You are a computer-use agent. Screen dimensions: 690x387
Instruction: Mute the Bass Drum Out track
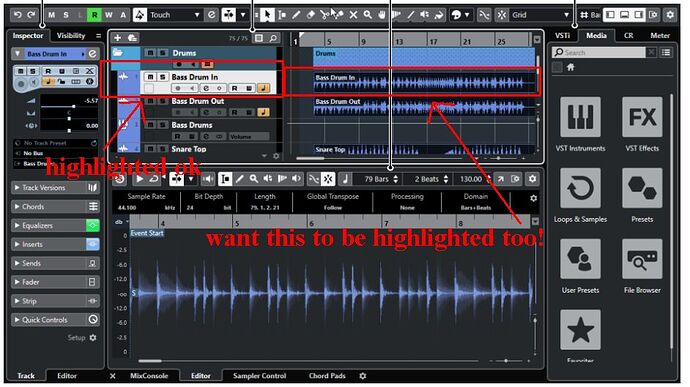tap(150, 101)
